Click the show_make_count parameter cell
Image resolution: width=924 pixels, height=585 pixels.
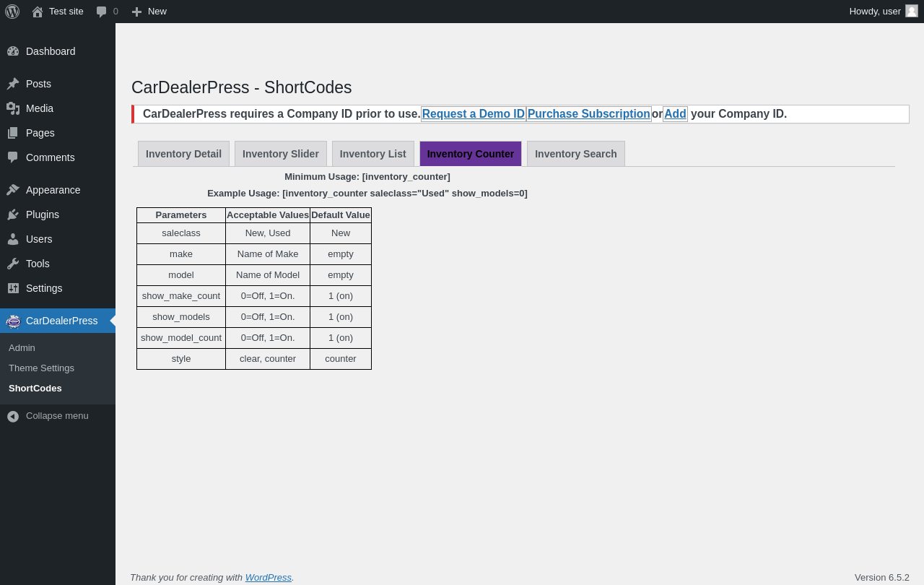[181, 296]
